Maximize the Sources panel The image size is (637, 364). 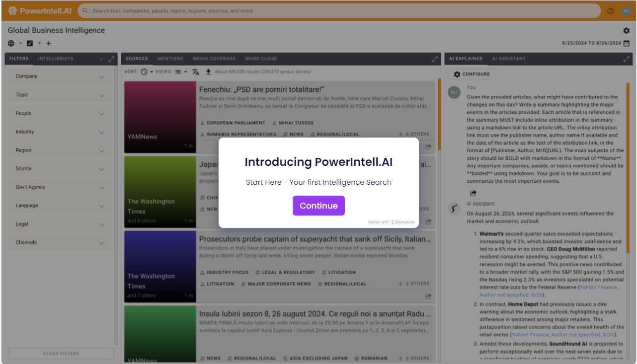[435, 59]
